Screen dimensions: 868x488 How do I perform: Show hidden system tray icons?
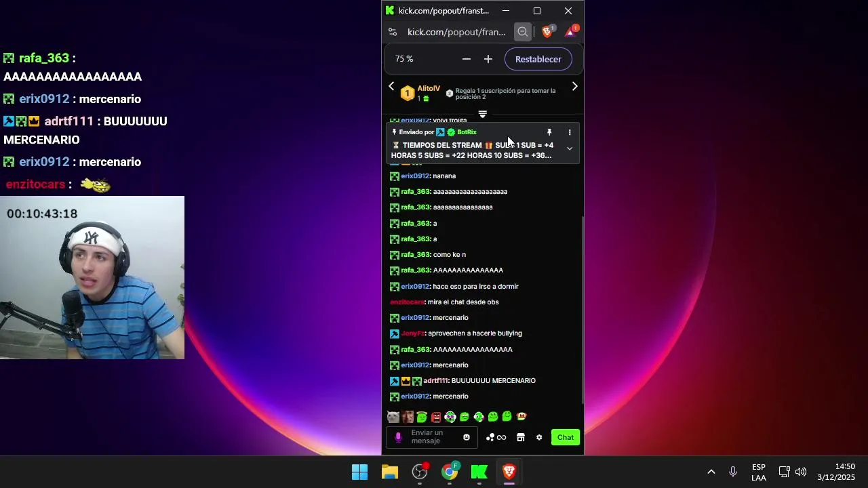tap(711, 472)
